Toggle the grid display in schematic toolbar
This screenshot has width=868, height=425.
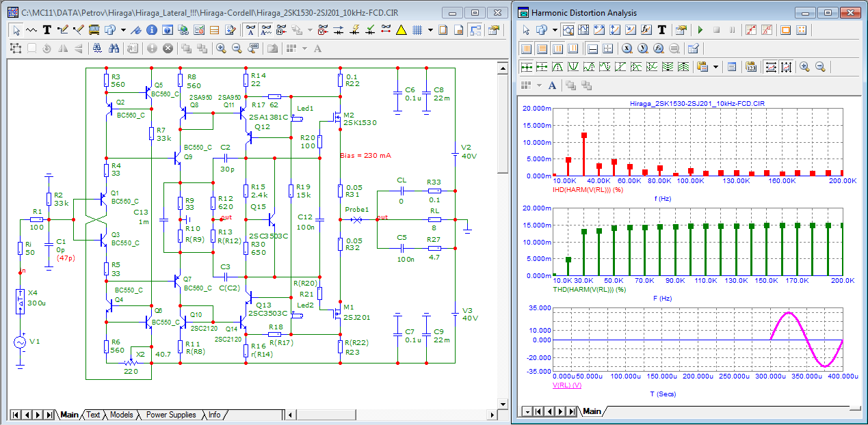[x=416, y=30]
